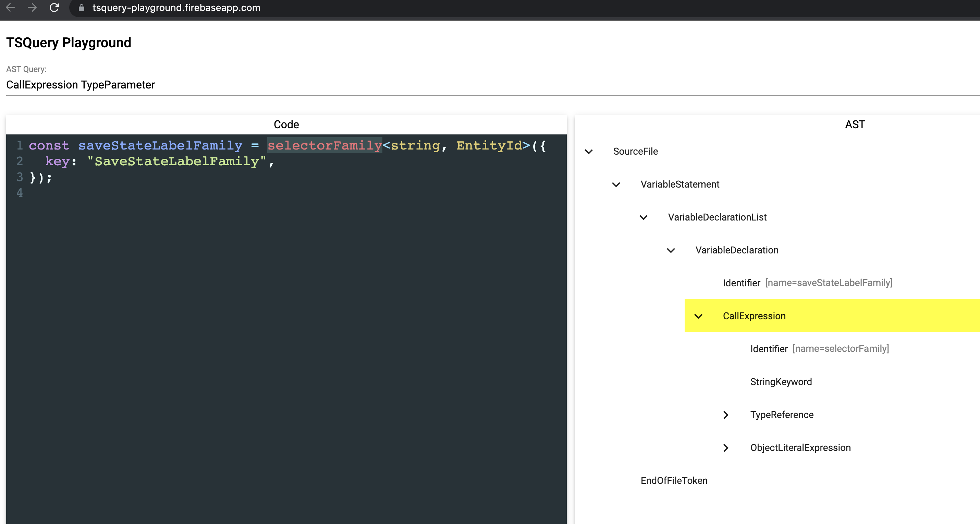
Task: Select Identifier name=saveStateLabelFamily node
Action: click(807, 283)
